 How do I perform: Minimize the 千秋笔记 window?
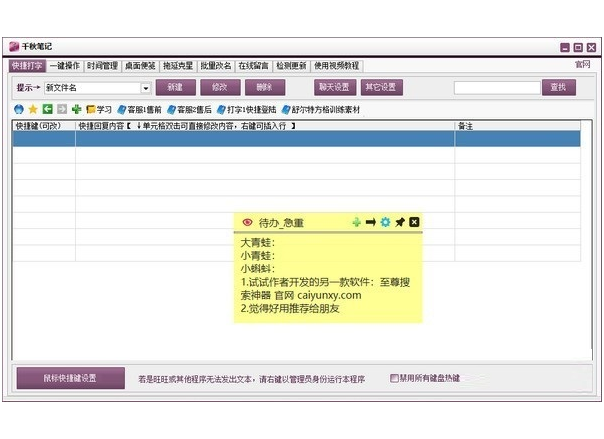click(565, 47)
